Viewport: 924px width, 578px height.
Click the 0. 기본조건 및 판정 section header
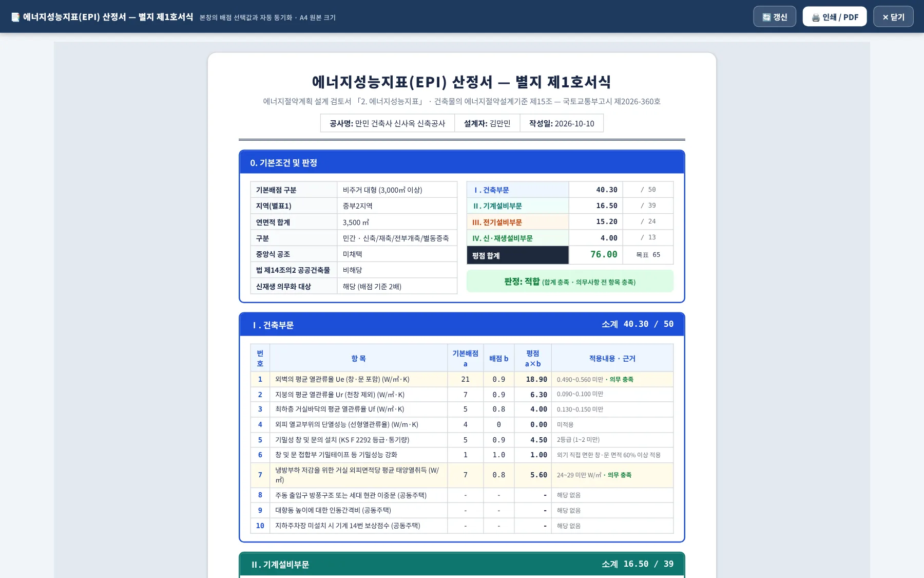462,162
